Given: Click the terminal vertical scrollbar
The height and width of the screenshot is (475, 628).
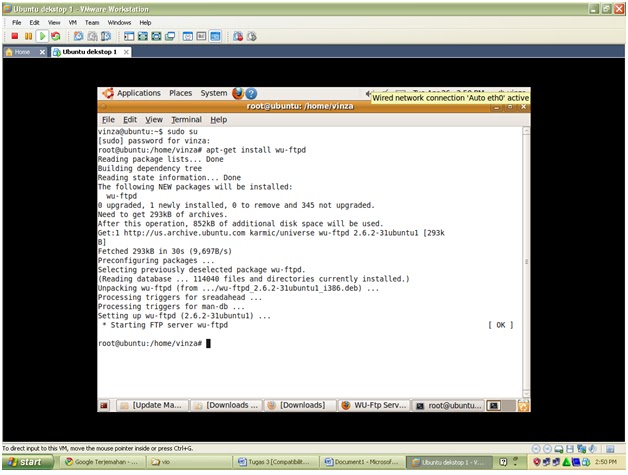Looking at the screenshot, I should (x=526, y=262).
